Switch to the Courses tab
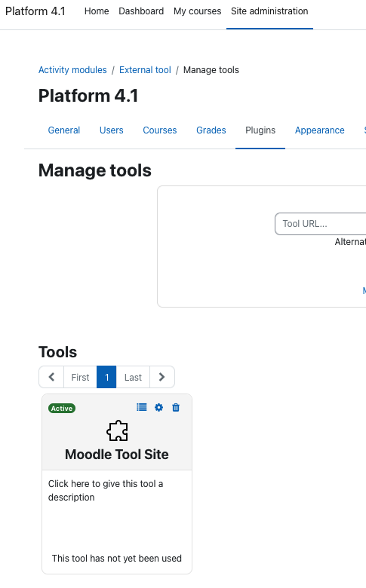This screenshot has height=588, width=366. tap(160, 130)
